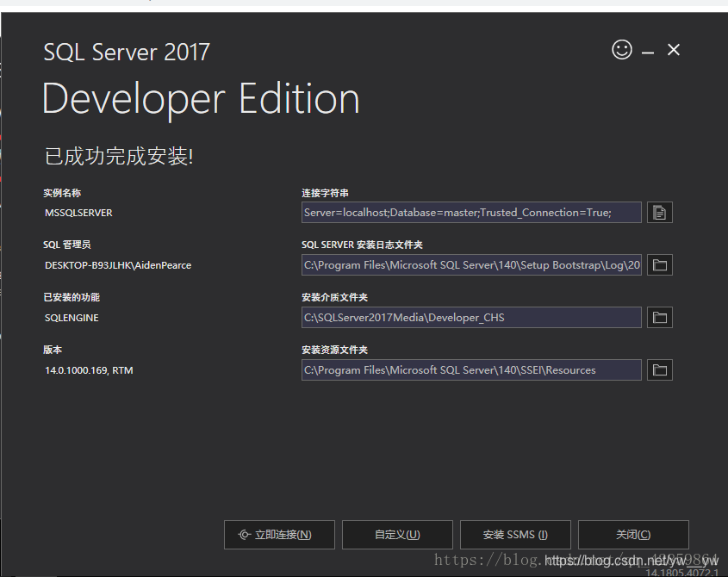Click the 安装资源文件夹 label
This screenshot has height=577, width=728.
click(x=335, y=350)
